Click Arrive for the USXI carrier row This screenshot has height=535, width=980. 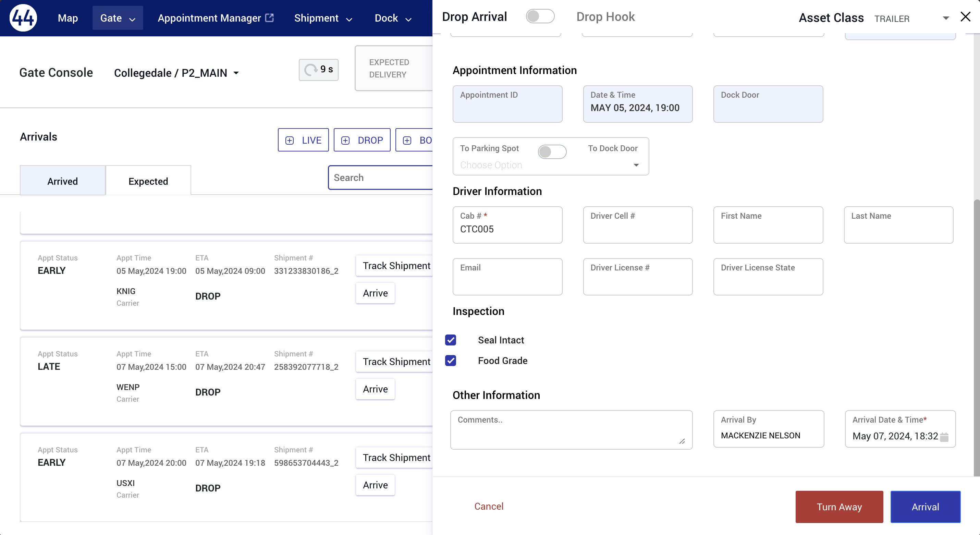coord(375,485)
